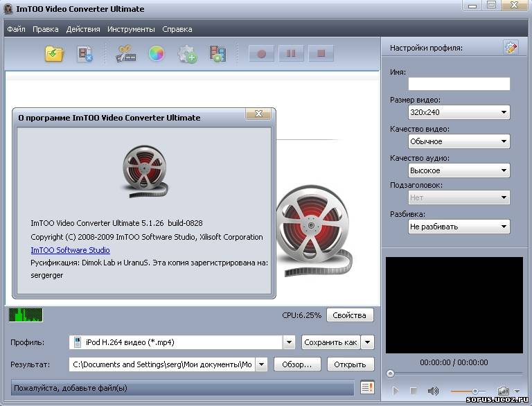
Task: Click the Сохранить как button
Action: tap(331, 342)
